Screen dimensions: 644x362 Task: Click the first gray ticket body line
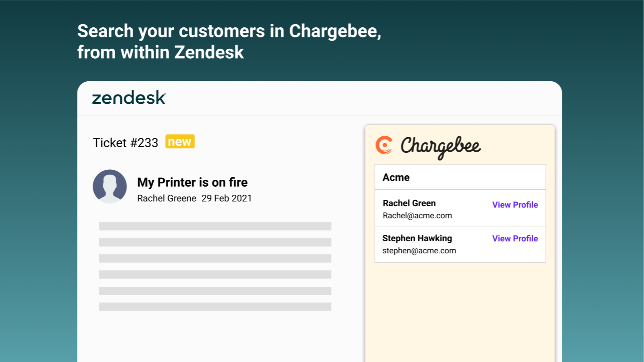pos(215,226)
